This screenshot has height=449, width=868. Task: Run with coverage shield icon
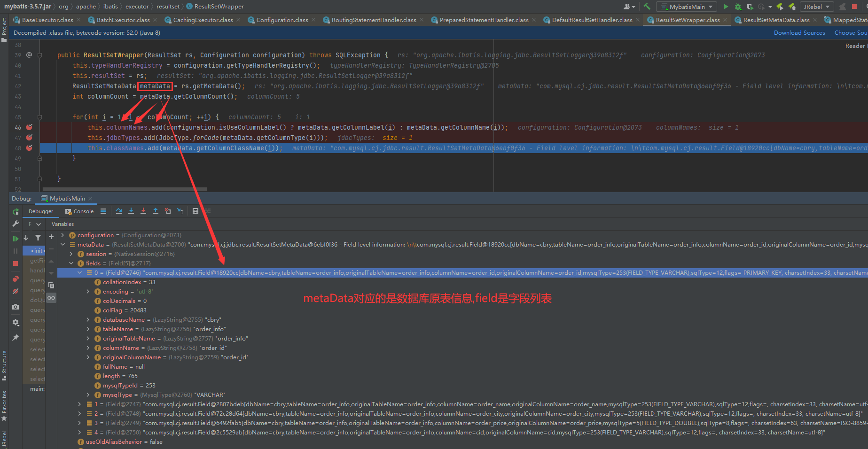[x=750, y=7]
